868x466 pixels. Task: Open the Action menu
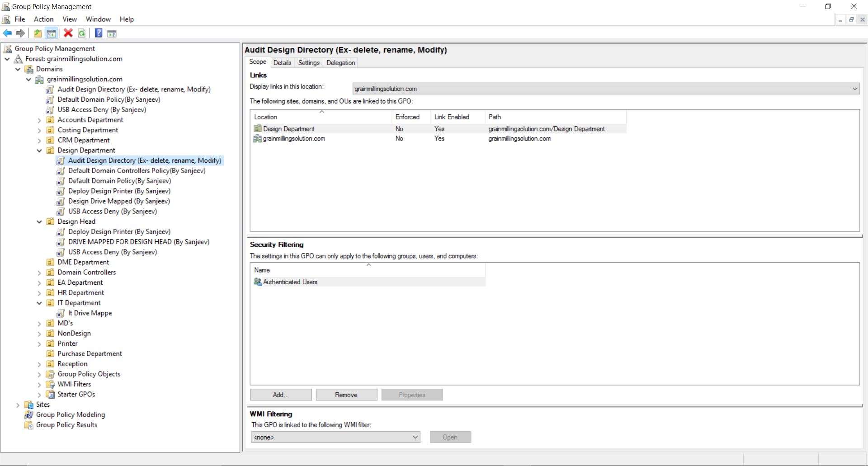pos(44,19)
